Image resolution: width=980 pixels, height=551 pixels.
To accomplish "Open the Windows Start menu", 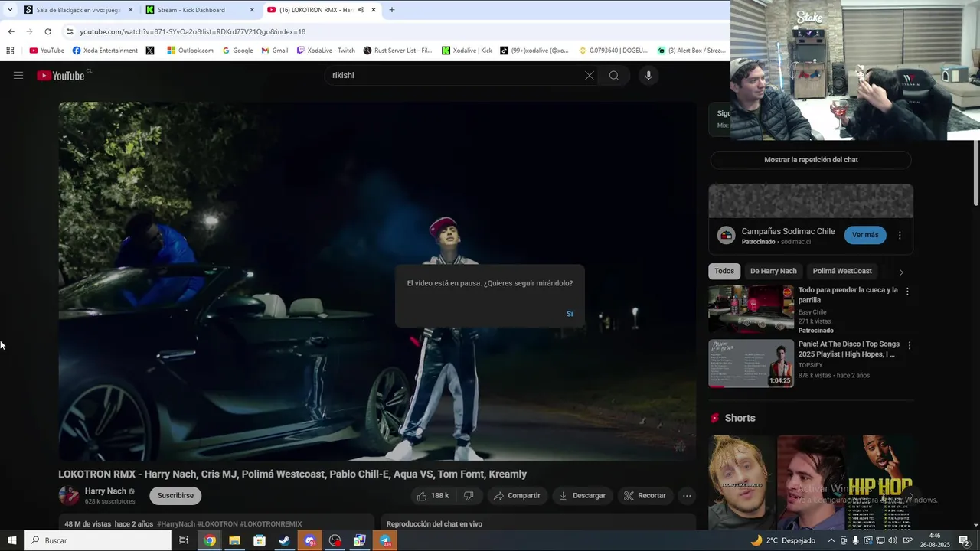I will [11, 540].
